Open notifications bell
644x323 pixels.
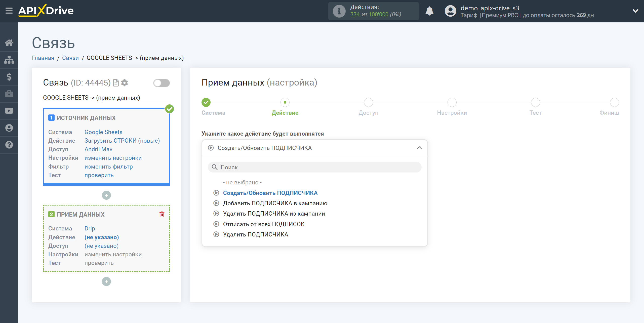(429, 11)
